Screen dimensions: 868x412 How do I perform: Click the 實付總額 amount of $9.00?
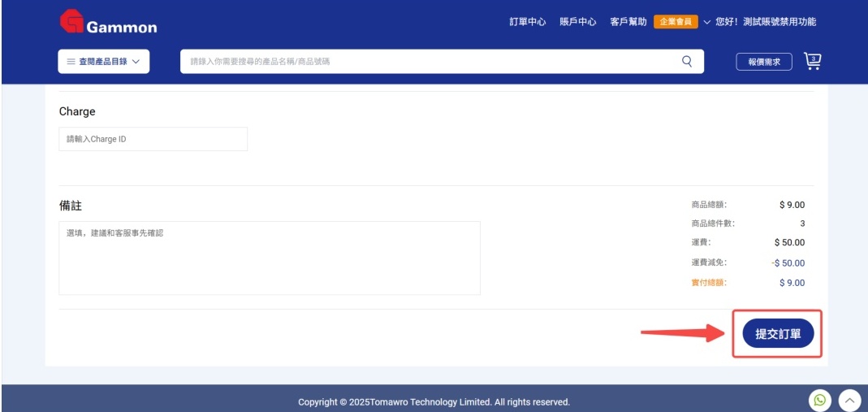coord(792,283)
